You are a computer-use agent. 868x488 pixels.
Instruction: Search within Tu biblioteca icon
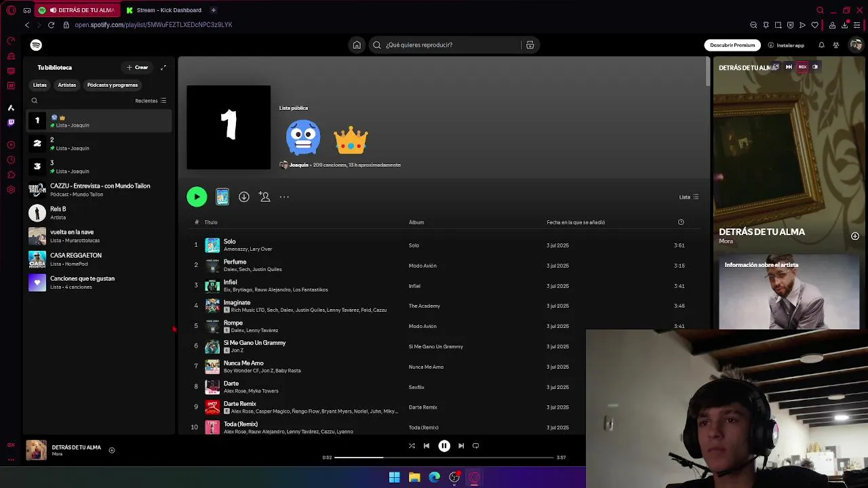35,100
